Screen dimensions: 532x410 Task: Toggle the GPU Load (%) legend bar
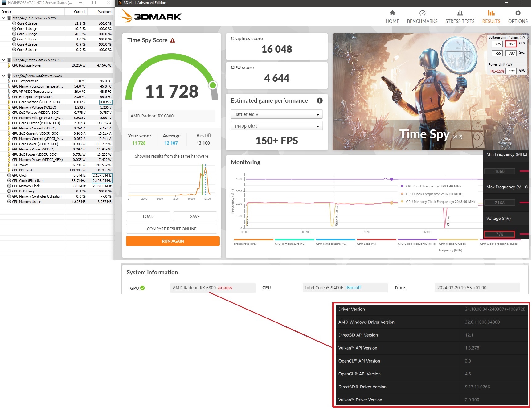(x=376, y=240)
